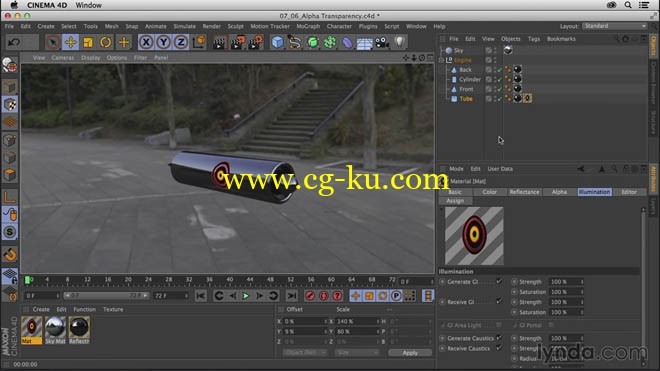Toggle Generate Caustics checkbox

click(x=499, y=338)
